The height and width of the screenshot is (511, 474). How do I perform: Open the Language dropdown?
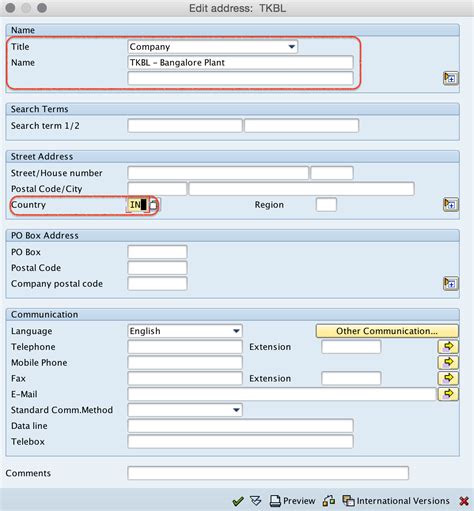pyautogui.click(x=236, y=331)
